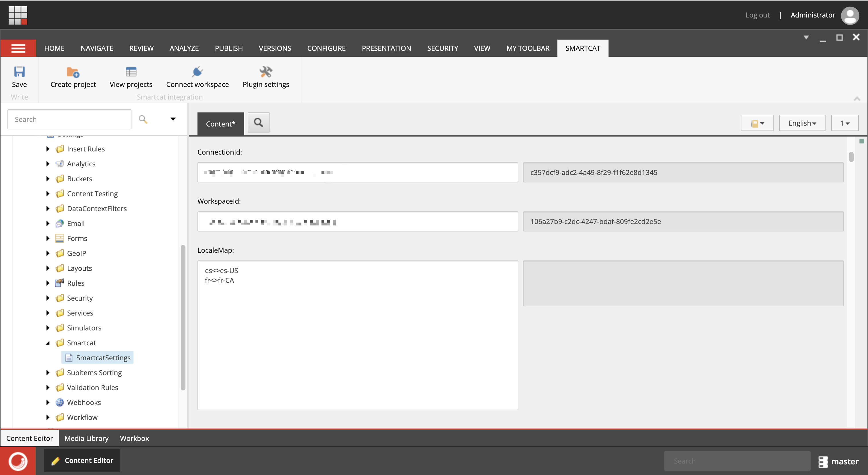Open the Media Library tab
The image size is (868, 475).
point(87,438)
